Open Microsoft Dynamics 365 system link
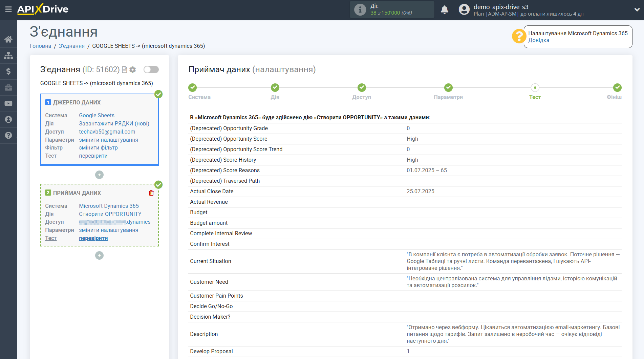This screenshot has height=359, width=644. tap(109, 206)
